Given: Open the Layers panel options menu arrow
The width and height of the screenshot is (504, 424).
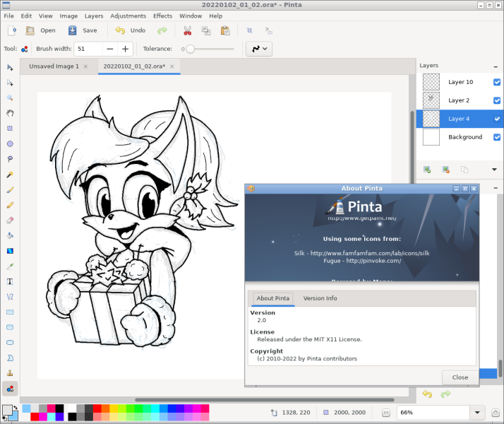Looking at the screenshot, I should tap(494, 170).
